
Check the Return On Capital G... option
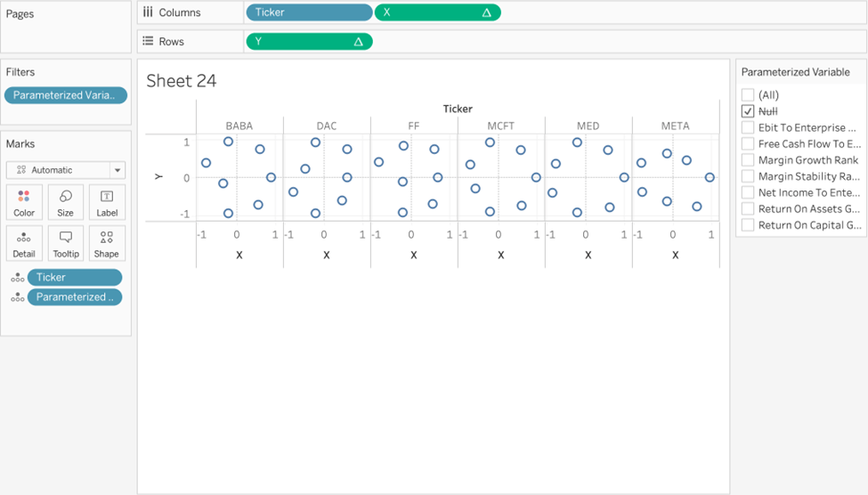click(748, 225)
